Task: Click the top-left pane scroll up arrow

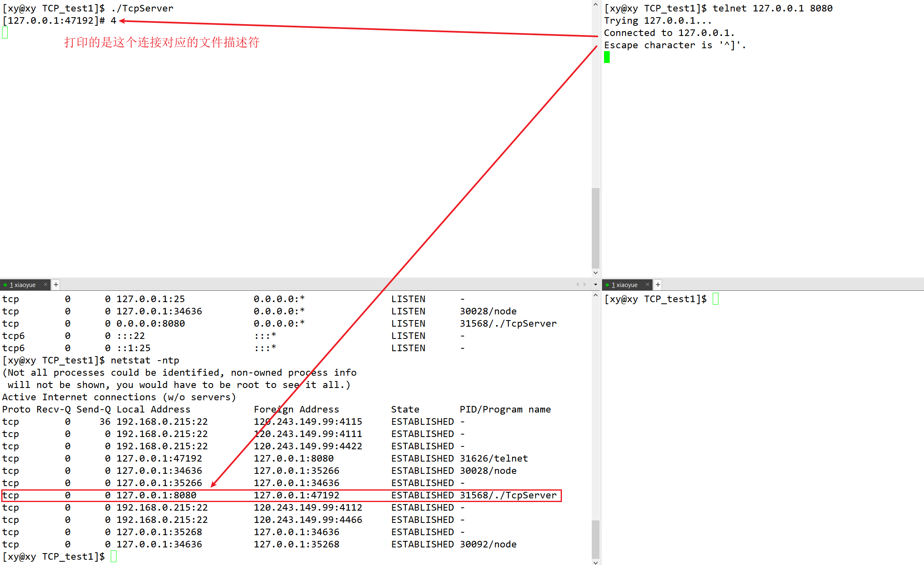Action: pos(595,4)
